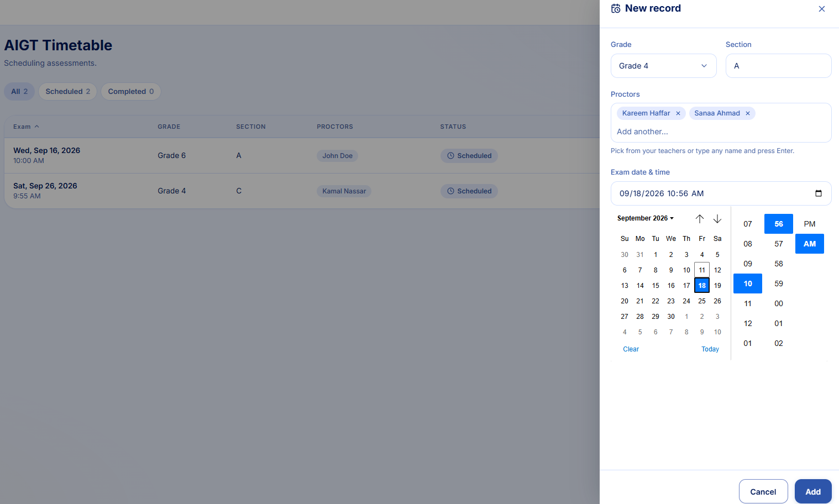Go to next month with down arrow
The height and width of the screenshot is (504, 839).
(x=717, y=219)
